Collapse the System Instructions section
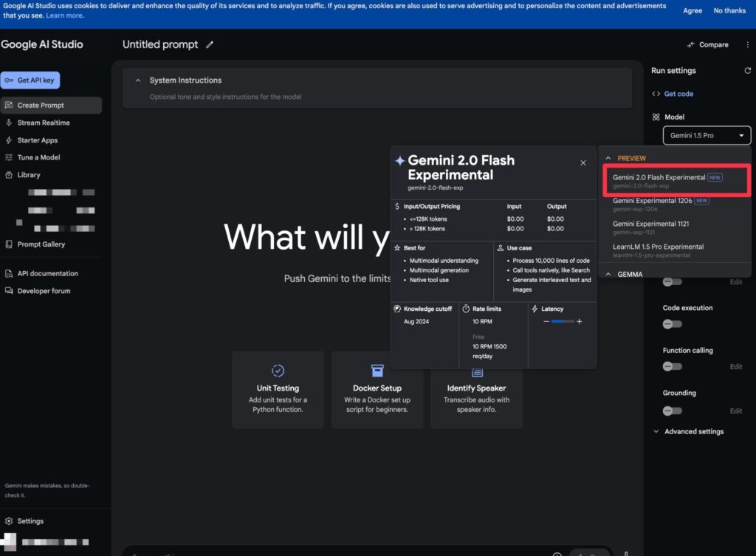Screen dimensions: 756x556 click(x=138, y=80)
